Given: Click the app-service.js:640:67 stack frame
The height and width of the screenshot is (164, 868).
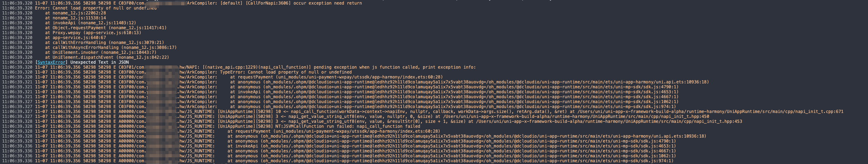Looking at the screenshot, I should point(79,38).
